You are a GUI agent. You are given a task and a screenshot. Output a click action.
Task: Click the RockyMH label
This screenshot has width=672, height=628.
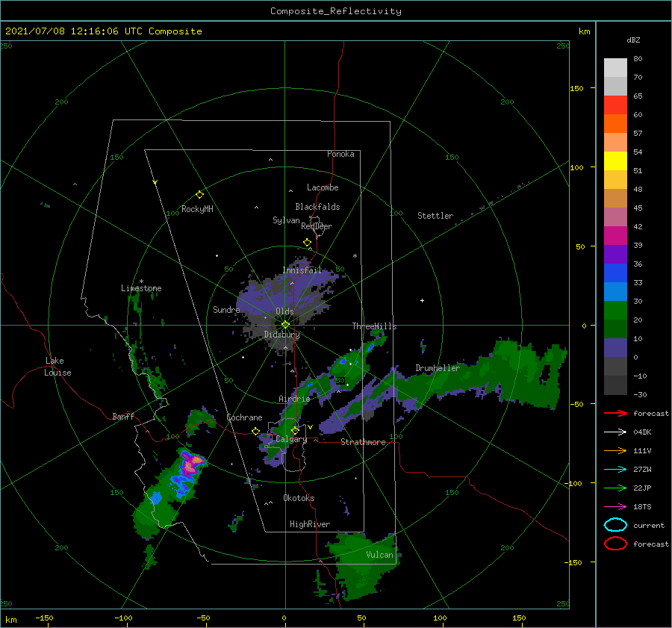point(197,209)
